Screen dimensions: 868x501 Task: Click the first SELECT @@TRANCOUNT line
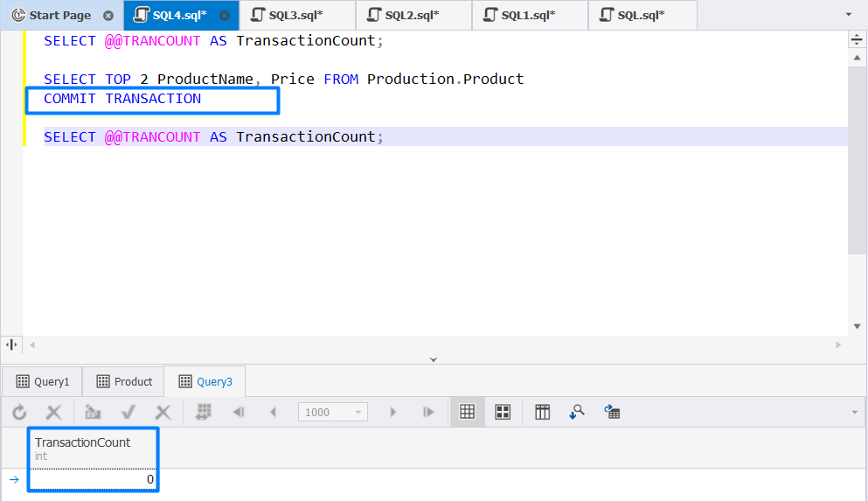pyautogui.click(x=213, y=41)
